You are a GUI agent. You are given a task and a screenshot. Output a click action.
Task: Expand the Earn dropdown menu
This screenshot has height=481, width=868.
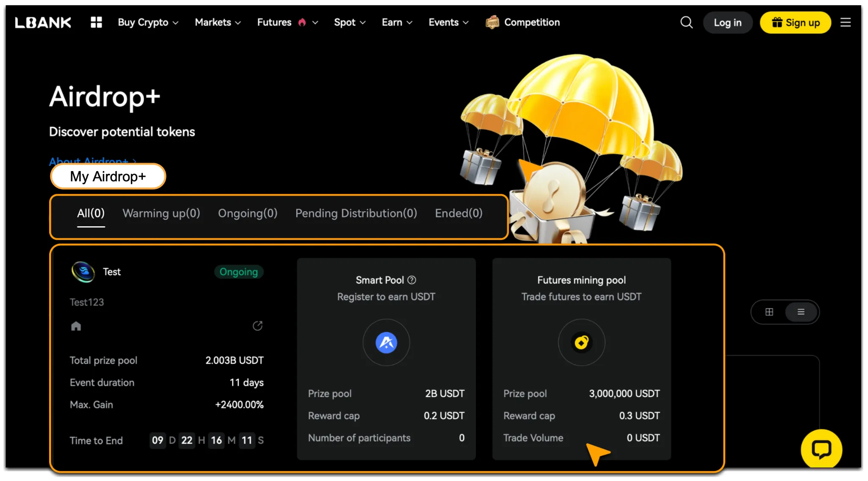(397, 22)
